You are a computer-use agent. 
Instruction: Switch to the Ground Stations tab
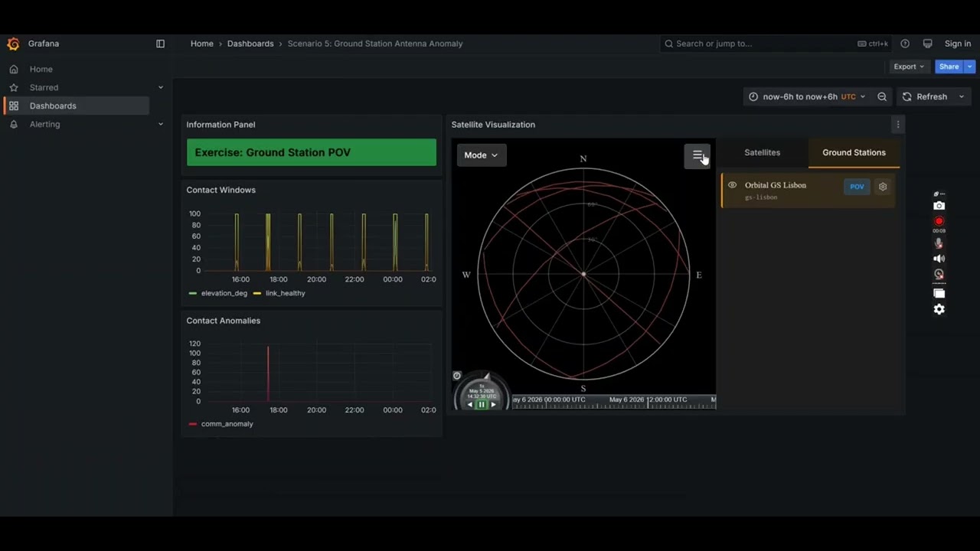854,152
